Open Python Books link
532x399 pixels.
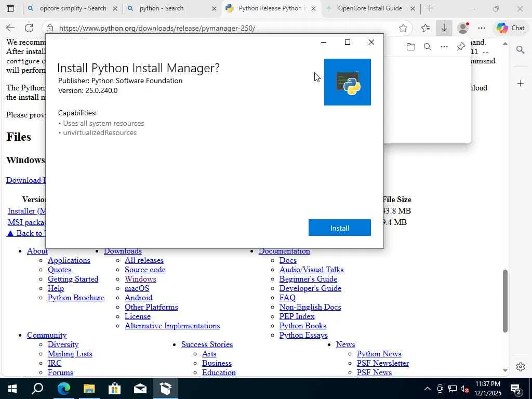coord(303,326)
